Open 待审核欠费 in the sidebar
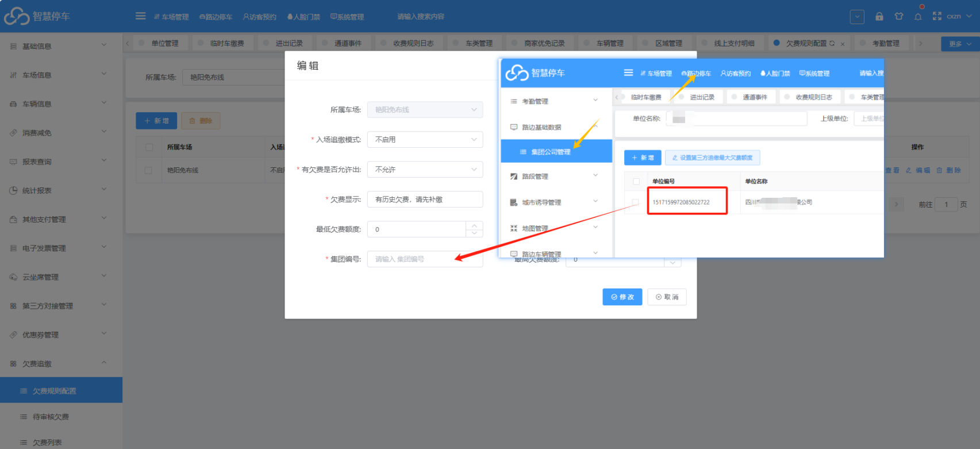980x449 pixels. click(x=61, y=417)
